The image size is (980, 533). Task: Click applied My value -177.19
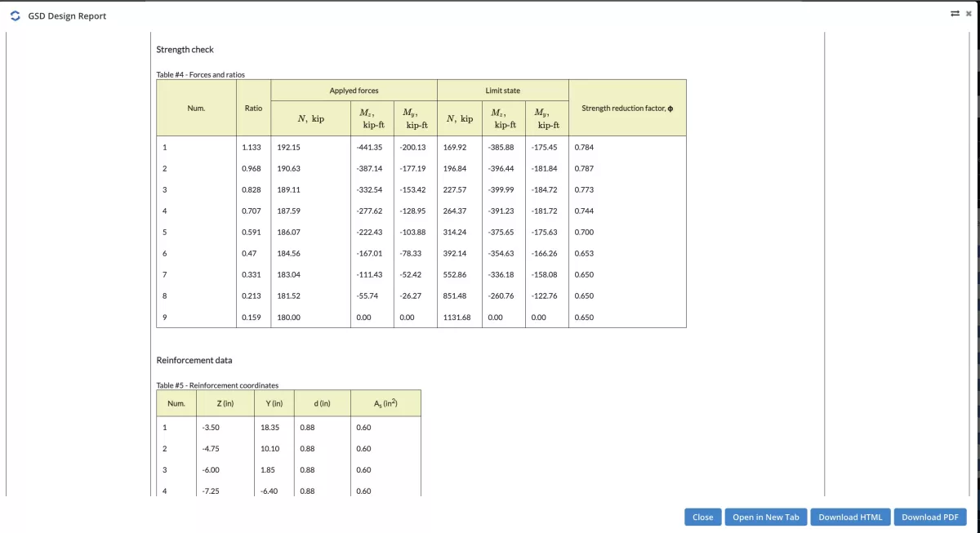(x=412, y=168)
